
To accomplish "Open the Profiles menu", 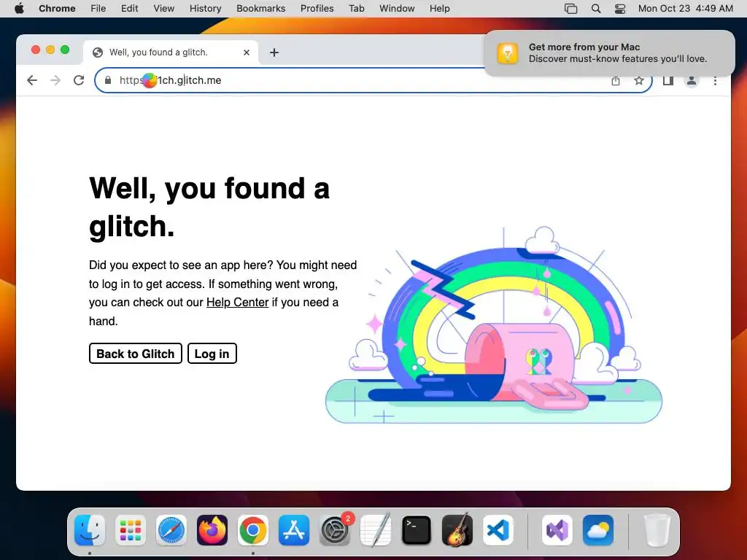I will 317,9.
